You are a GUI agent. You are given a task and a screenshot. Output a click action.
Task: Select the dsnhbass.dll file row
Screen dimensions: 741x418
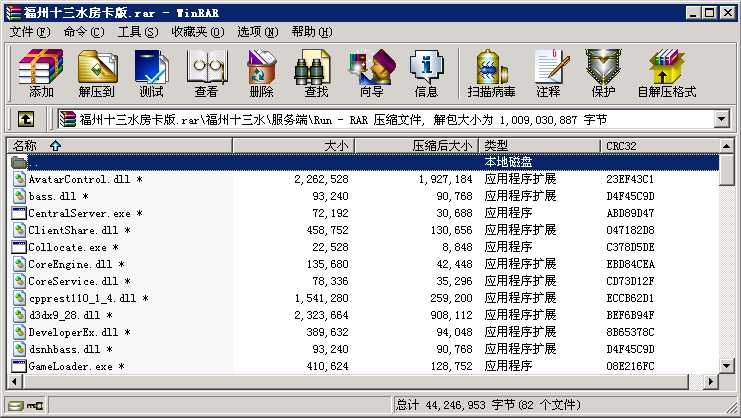click(x=363, y=349)
